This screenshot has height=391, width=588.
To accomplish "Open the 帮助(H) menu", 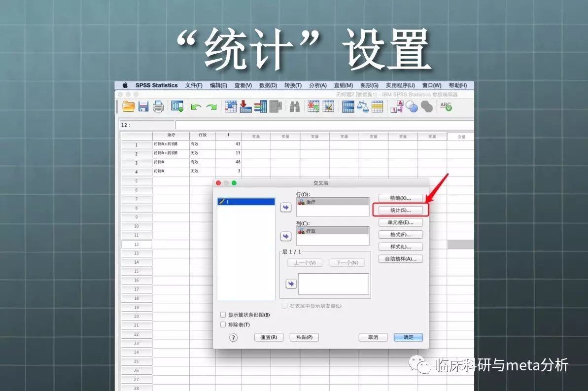I will 458,85.
